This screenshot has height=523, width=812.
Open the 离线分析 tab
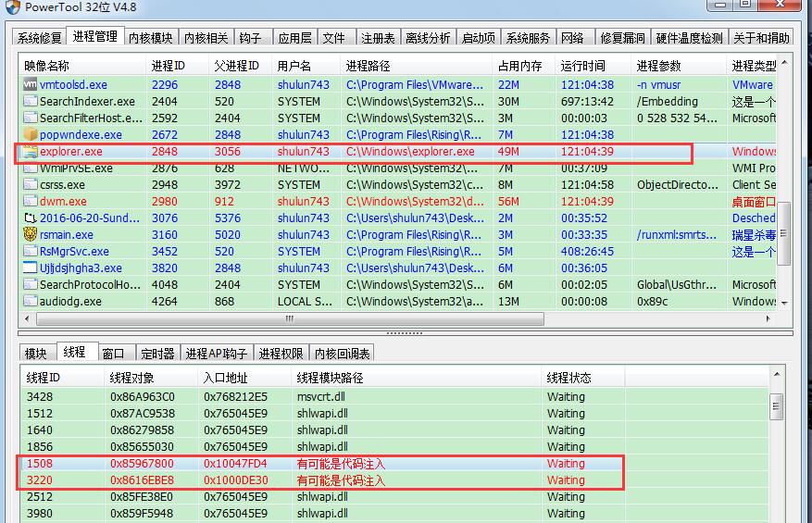click(x=428, y=38)
